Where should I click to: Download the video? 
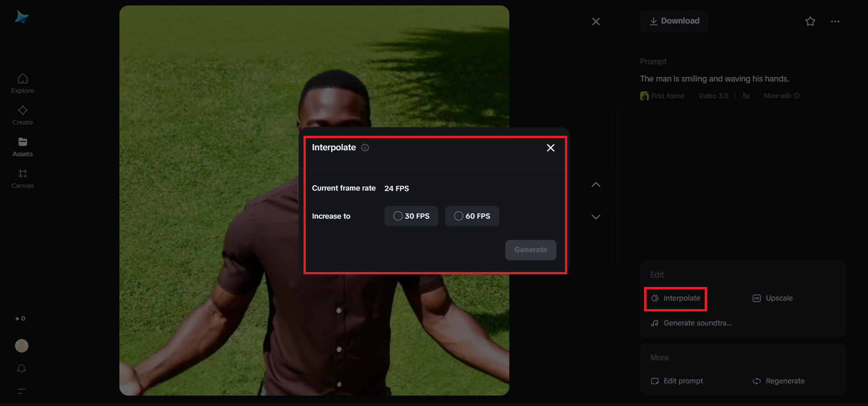(x=674, y=21)
